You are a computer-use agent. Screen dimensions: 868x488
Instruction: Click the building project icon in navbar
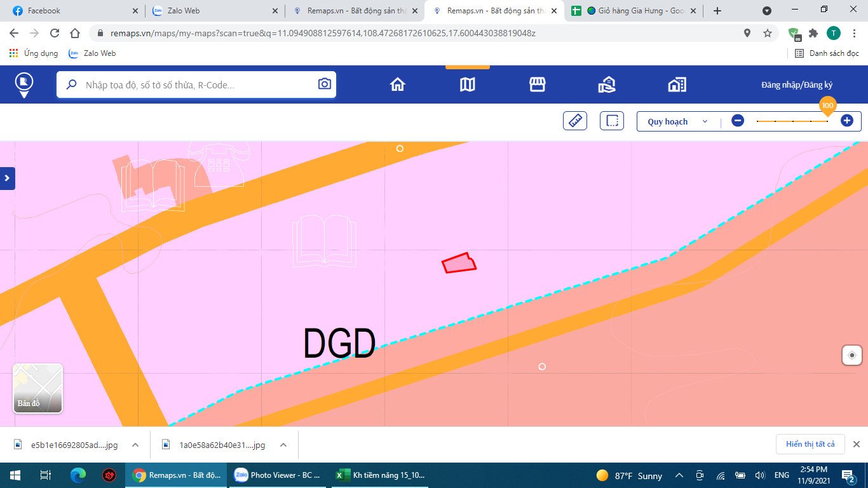pos(677,85)
